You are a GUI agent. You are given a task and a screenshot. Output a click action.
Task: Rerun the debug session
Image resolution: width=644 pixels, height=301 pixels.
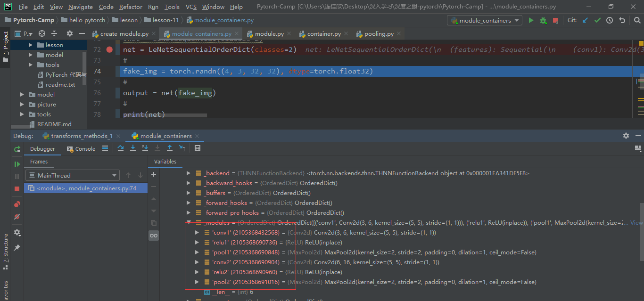pyautogui.click(x=17, y=149)
